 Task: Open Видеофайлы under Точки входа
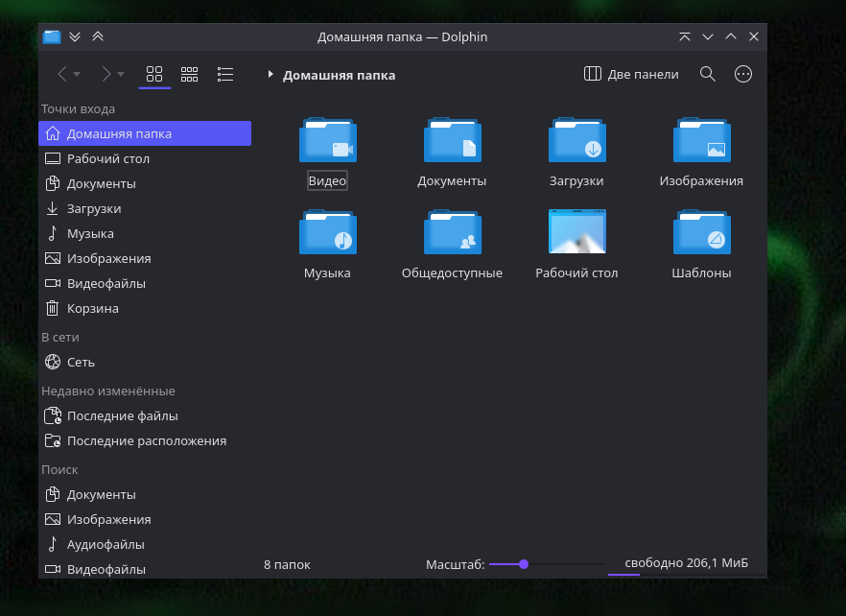(145, 283)
